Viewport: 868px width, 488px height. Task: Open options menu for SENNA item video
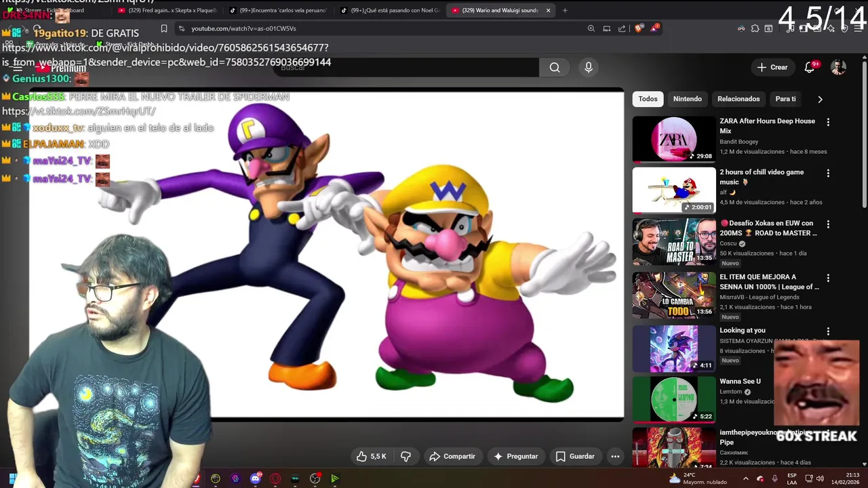pyautogui.click(x=828, y=278)
